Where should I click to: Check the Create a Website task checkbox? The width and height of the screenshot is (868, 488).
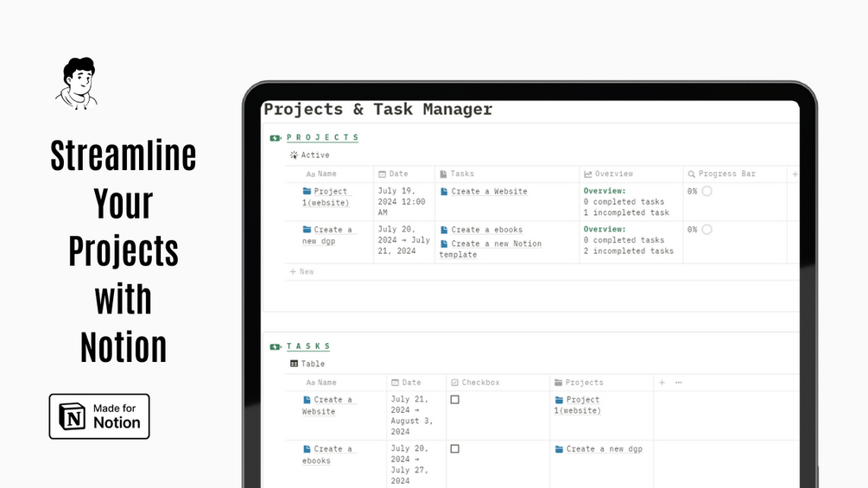[x=455, y=400]
